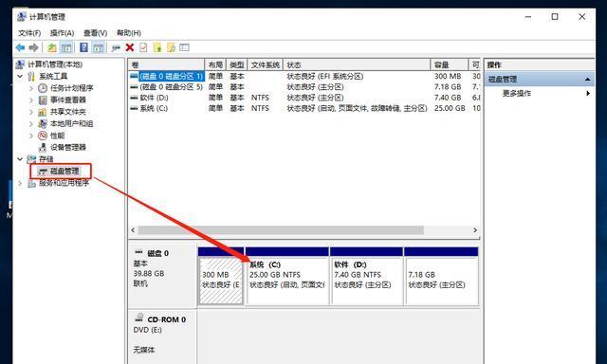Sort by the 布局 column header
This screenshot has height=364, width=607.
[215, 64]
